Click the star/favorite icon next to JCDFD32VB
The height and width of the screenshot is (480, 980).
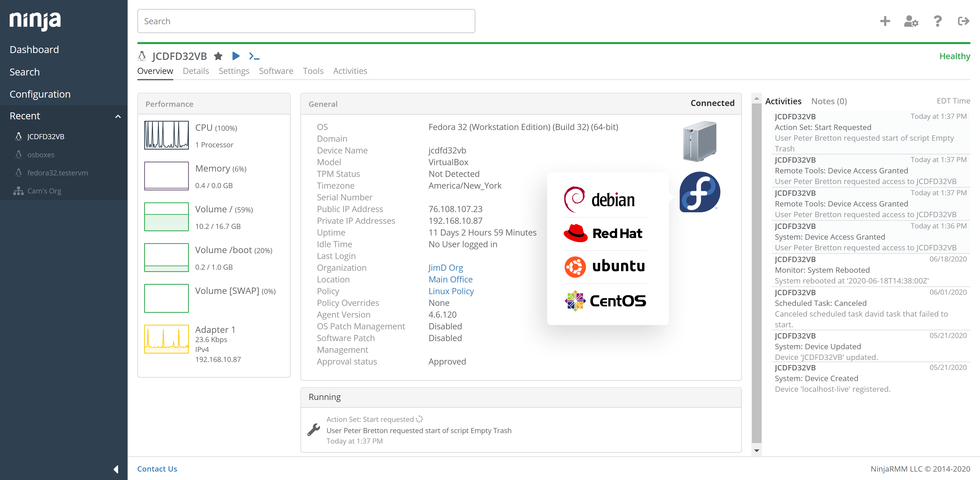click(218, 56)
